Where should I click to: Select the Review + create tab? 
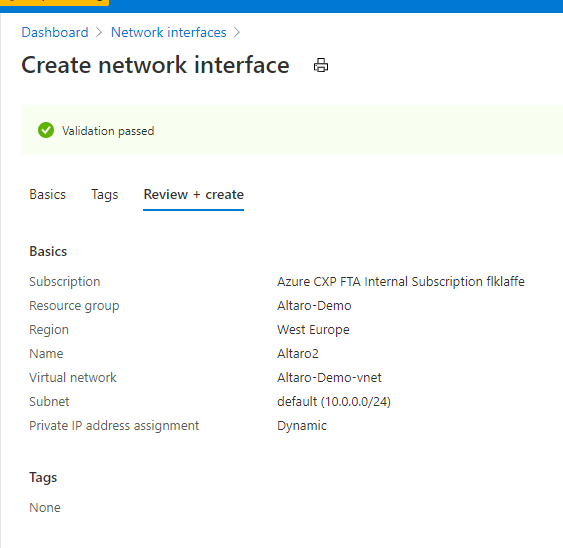194,195
